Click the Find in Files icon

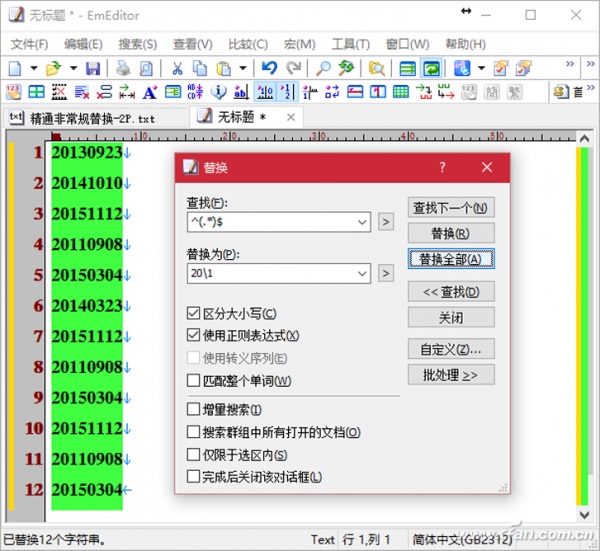(x=377, y=68)
